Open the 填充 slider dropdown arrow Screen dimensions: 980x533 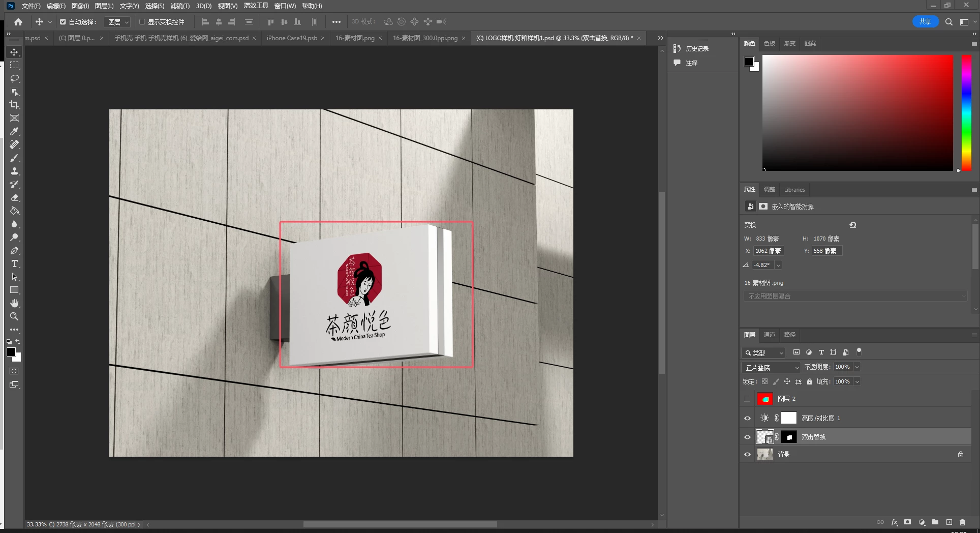tap(857, 381)
